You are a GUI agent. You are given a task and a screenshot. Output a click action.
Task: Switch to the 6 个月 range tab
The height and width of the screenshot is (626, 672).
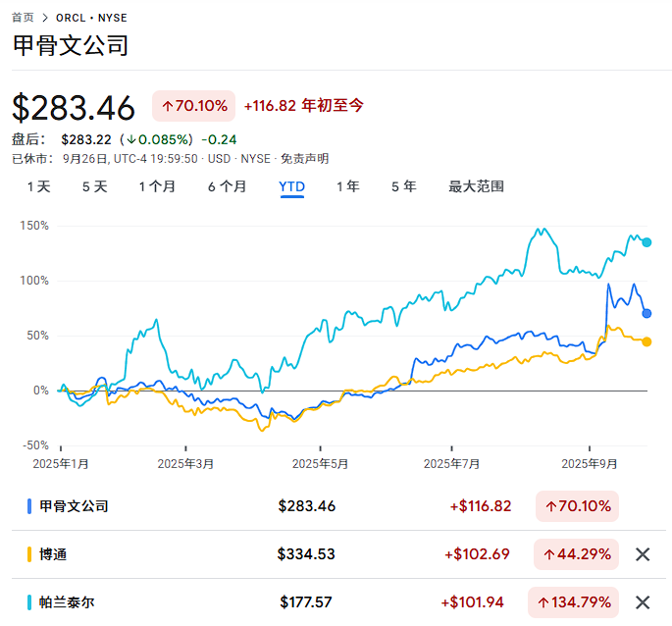pyautogui.click(x=227, y=186)
